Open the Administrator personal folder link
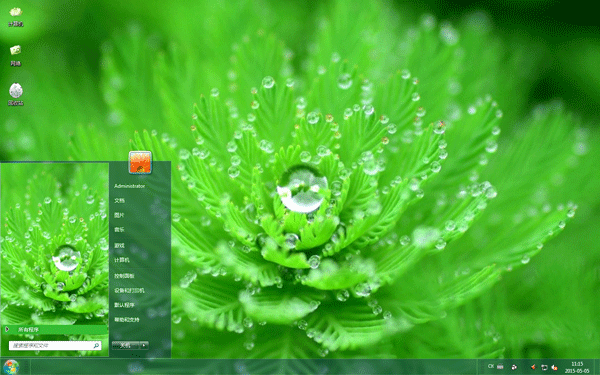The height and width of the screenshot is (375, 600). 129,186
